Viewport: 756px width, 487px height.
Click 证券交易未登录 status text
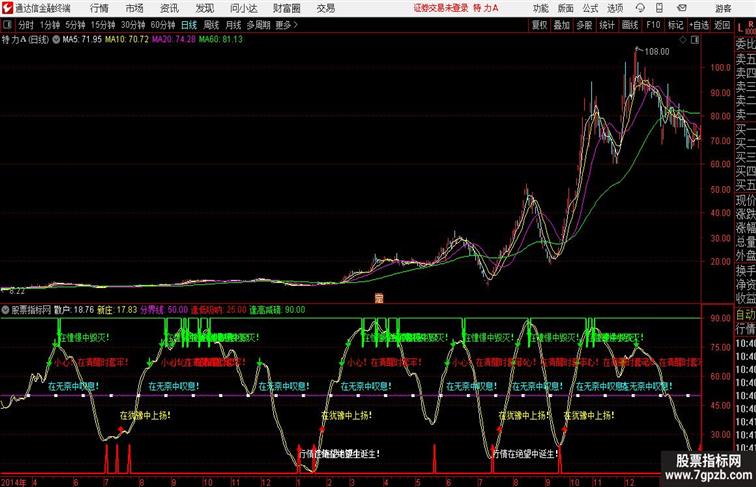[x=441, y=8]
